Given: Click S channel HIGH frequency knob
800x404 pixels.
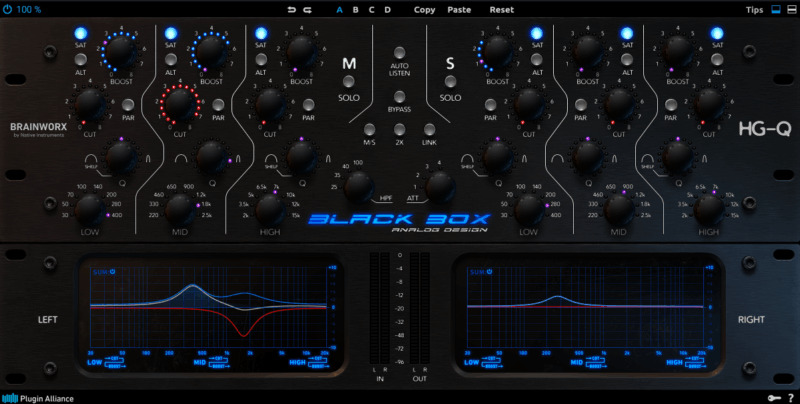Looking at the screenshot, I should pyautogui.click(x=709, y=210).
